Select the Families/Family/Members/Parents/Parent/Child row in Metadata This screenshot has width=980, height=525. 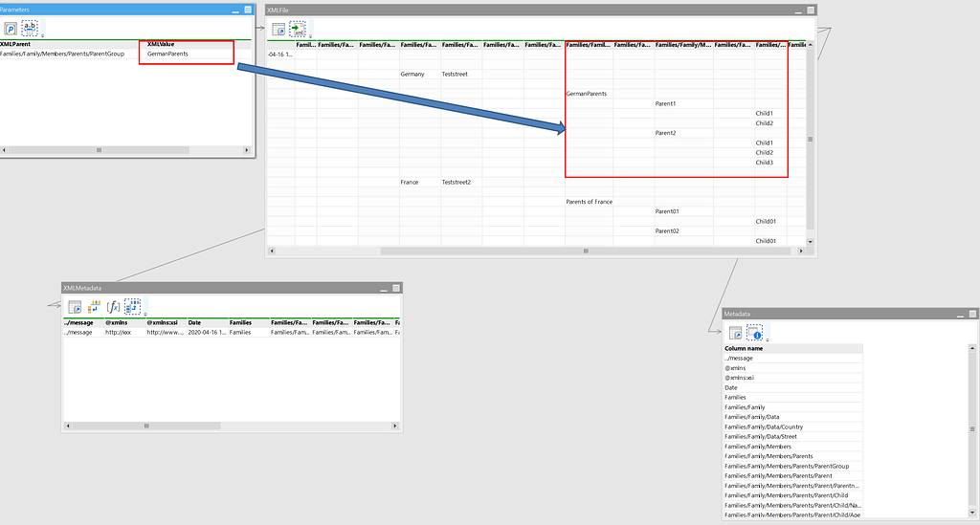(x=793, y=495)
